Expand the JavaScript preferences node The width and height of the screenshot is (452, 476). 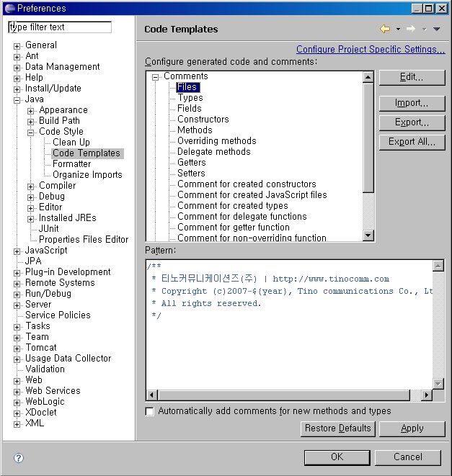17,251
